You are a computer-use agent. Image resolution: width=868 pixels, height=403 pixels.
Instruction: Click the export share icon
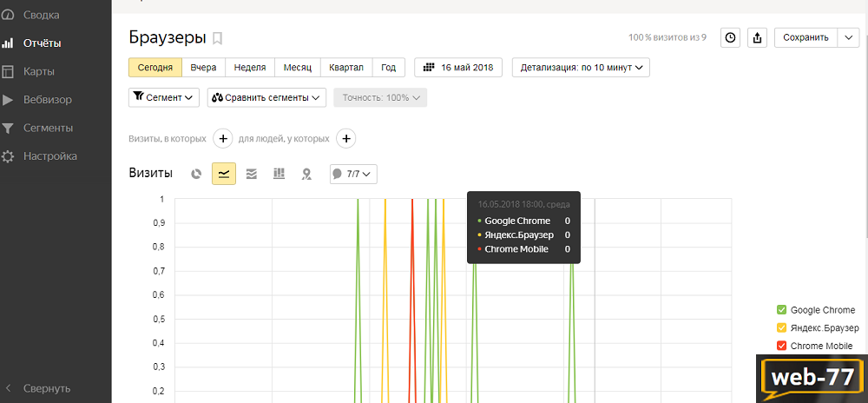[758, 37]
